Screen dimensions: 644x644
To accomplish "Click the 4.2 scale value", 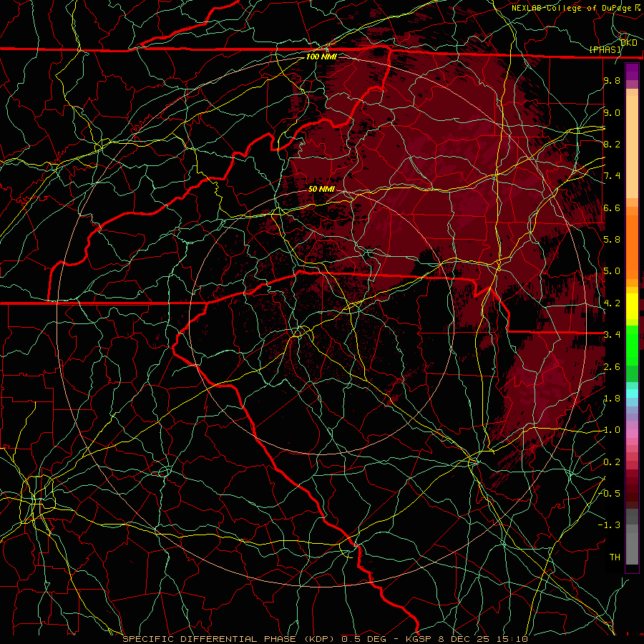I will pos(612,303).
